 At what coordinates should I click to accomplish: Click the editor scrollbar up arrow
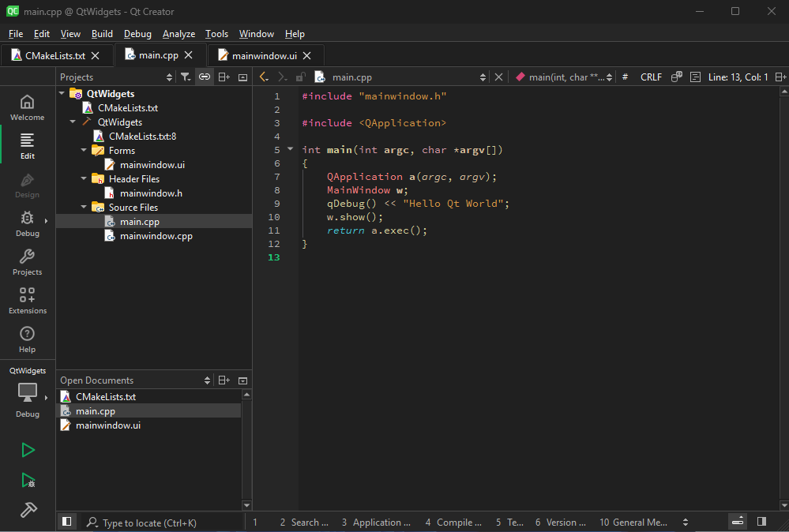[784, 92]
